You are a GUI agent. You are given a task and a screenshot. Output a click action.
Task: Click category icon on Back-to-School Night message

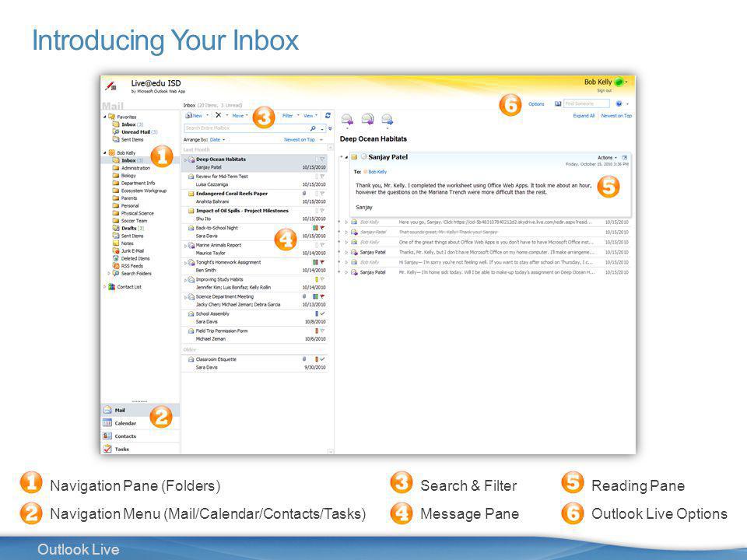pos(315,228)
